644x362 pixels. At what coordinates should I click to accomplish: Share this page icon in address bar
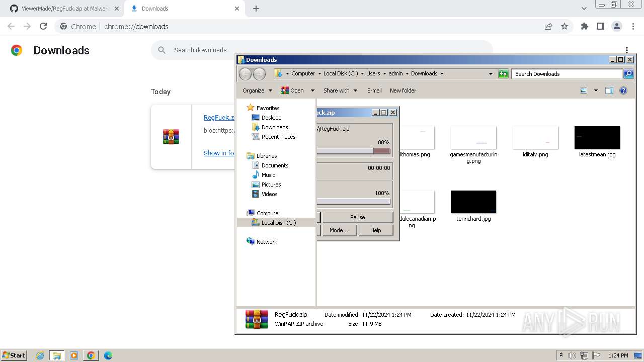[x=548, y=26]
